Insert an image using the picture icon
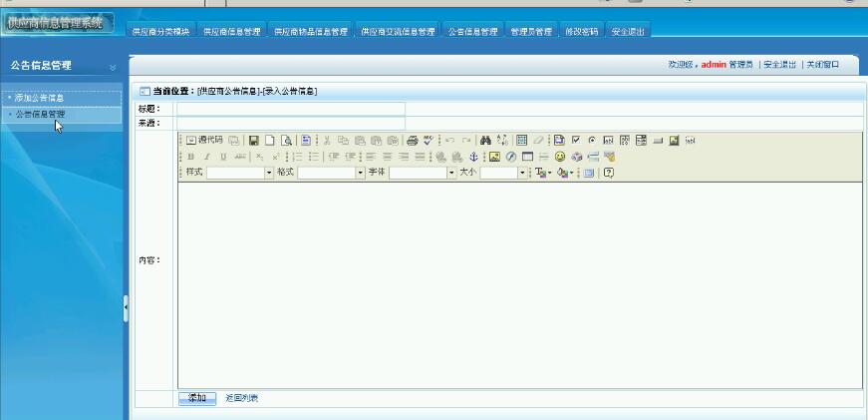Image resolution: width=868 pixels, height=420 pixels. click(x=495, y=157)
